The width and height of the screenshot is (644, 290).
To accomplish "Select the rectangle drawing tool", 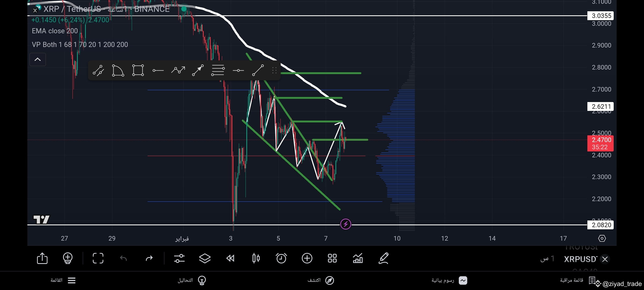I will (x=138, y=70).
